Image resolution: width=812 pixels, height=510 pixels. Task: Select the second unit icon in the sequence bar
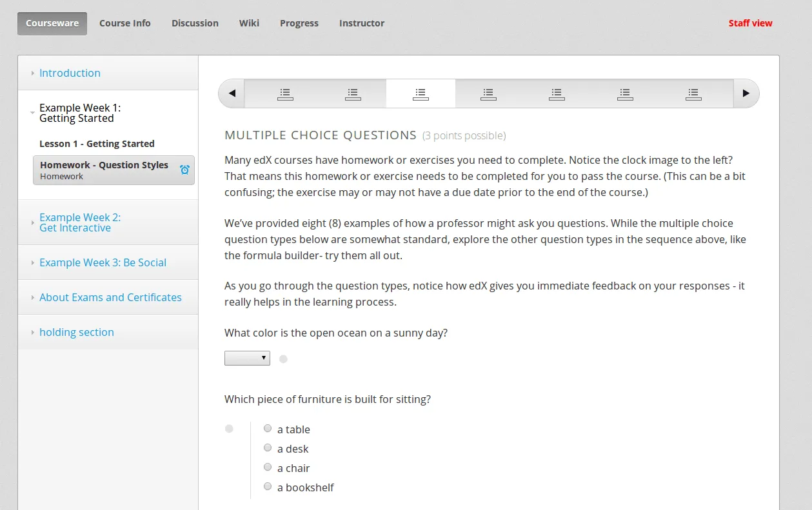tap(353, 93)
